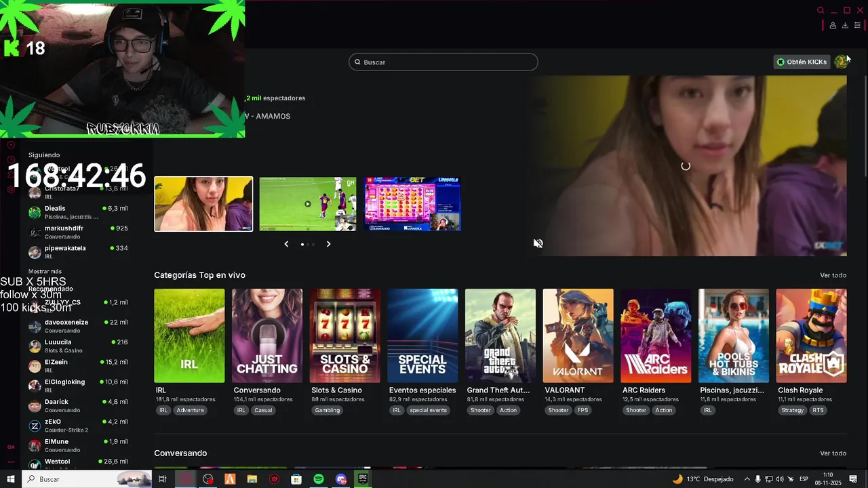Open browser account profile icon
The width and height of the screenshot is (868, 488).
[x=833, y=26]
